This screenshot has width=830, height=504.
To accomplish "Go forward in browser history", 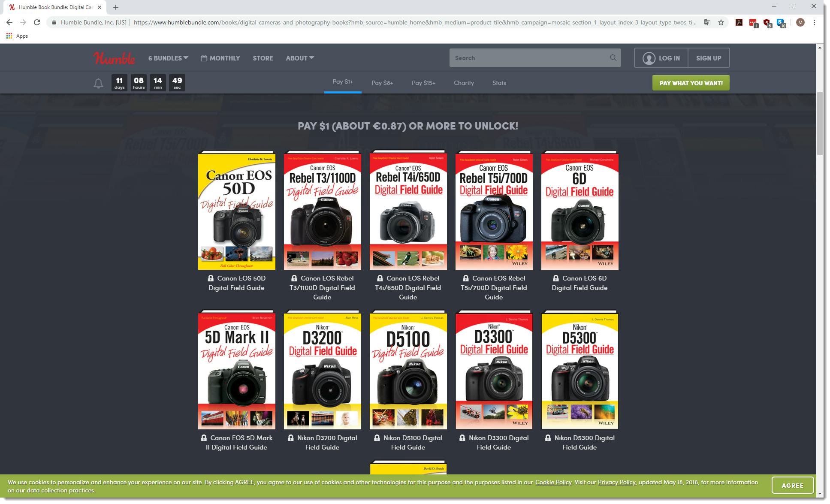I will coord(23,22).
